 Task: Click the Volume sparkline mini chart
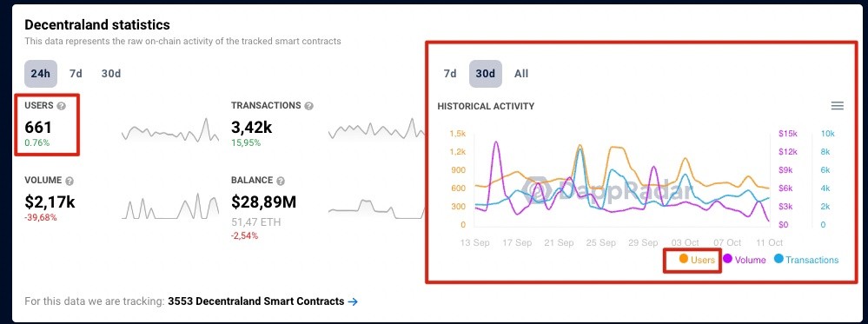point(170,206)
